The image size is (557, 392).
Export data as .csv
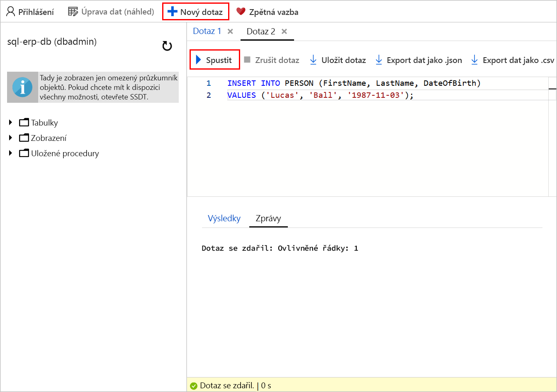pyautogui.click(x=513, y=60)
